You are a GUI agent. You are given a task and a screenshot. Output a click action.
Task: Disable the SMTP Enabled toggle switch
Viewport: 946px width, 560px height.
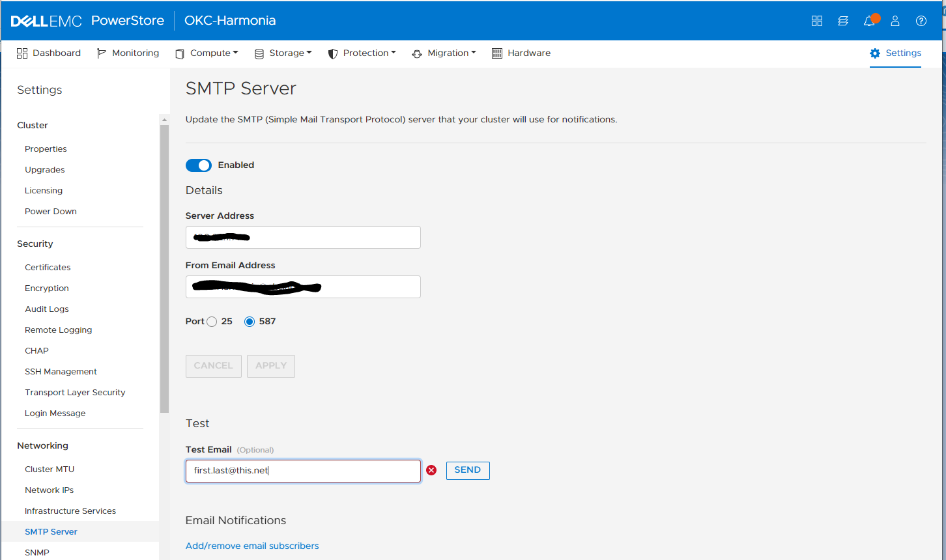click(x=199, y=165)
